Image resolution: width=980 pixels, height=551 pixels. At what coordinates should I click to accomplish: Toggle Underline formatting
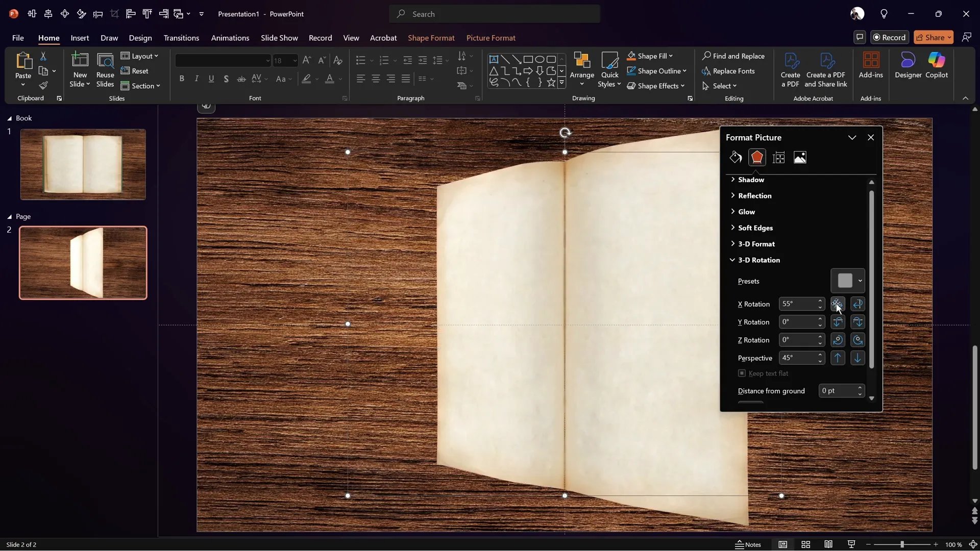(211, 79)
